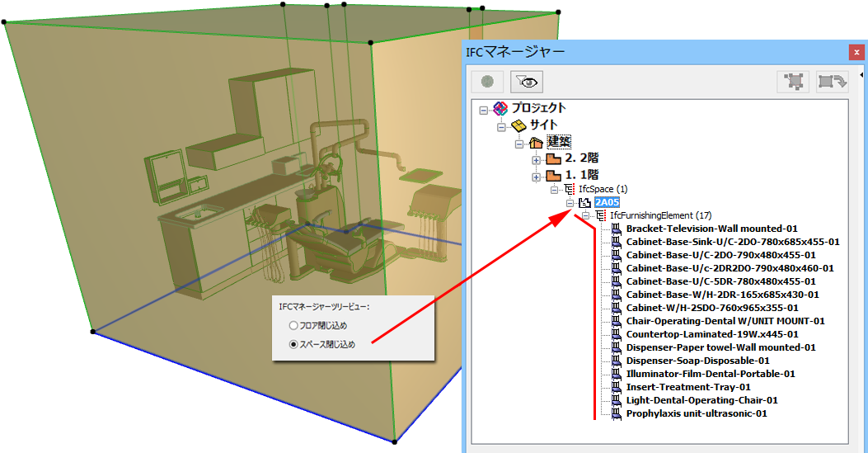This screenshot has width=868, height=453.
Task: Select Cabinet-Base-U/C-2DO-790x480x455-01
Action: tap(720, 255)
